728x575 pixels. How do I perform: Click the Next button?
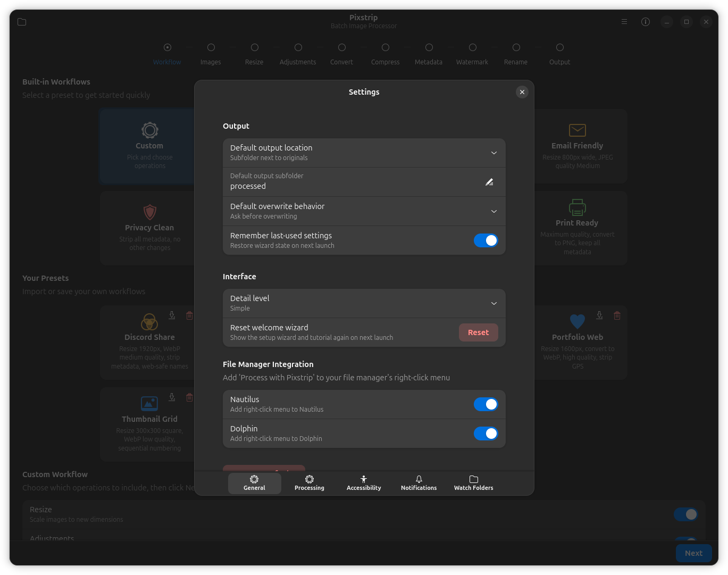[x=693, y=553]
